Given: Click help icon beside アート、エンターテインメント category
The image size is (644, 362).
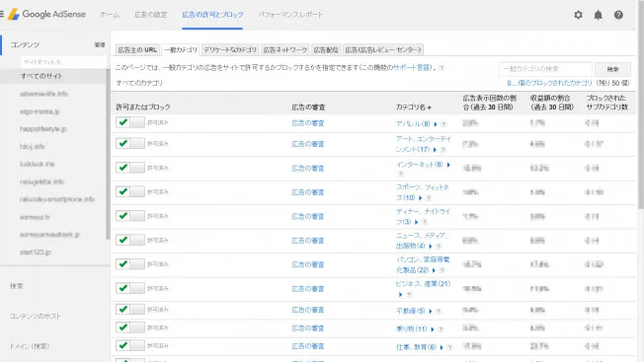Looking at the screenshot, I should (443, 150).
